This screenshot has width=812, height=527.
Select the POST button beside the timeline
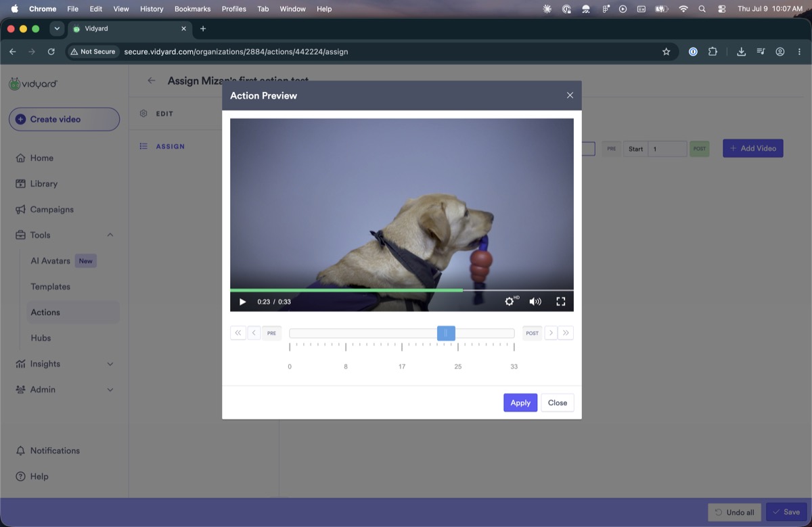(x=533, y=333)
